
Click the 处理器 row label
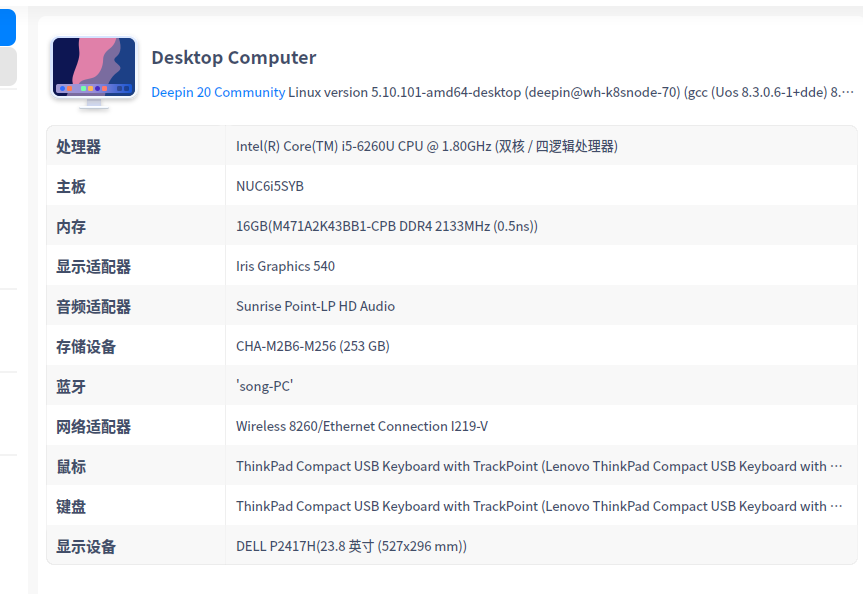tap(79, 146)
